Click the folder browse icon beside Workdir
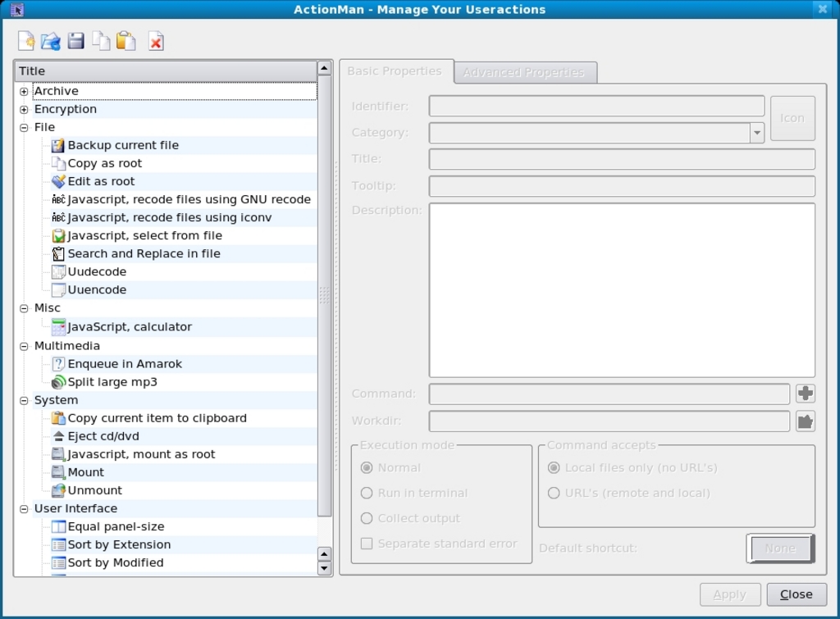The height and width of the screenshot is (619, 840). click(x=805, y=421)
